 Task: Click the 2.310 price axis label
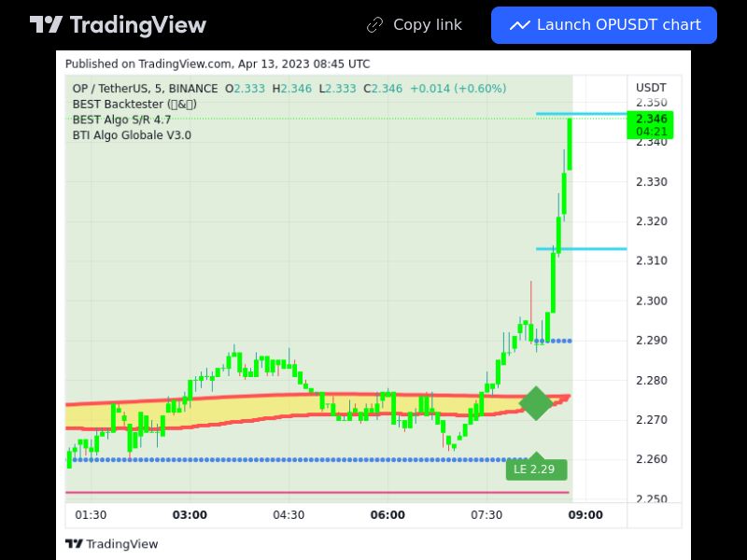pyautogui.click(x=651, y=261)
